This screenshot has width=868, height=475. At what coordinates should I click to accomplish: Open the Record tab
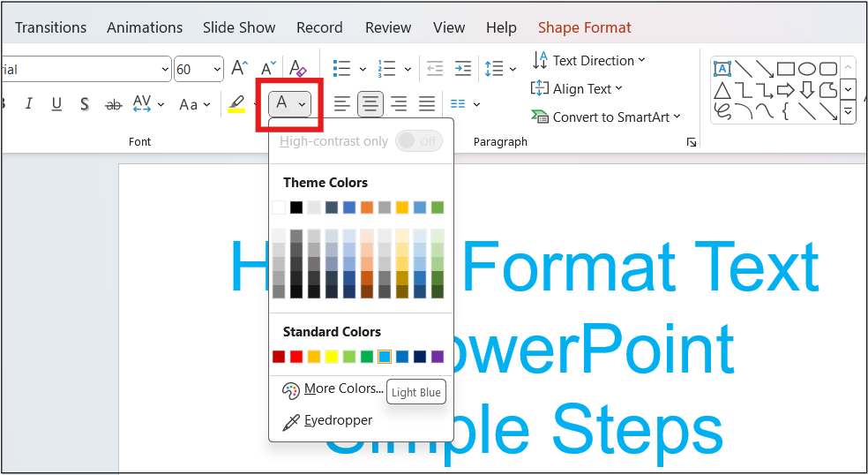(x=319, y=27)
